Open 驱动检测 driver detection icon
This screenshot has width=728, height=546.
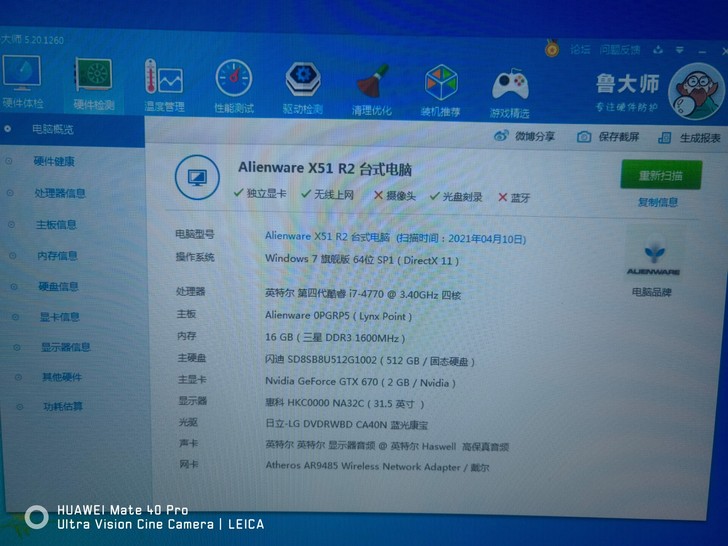(x=303, y=88)
